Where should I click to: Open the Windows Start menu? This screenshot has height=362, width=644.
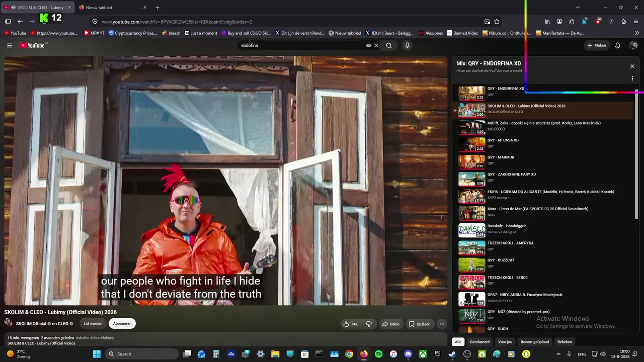tap(97, 354)
